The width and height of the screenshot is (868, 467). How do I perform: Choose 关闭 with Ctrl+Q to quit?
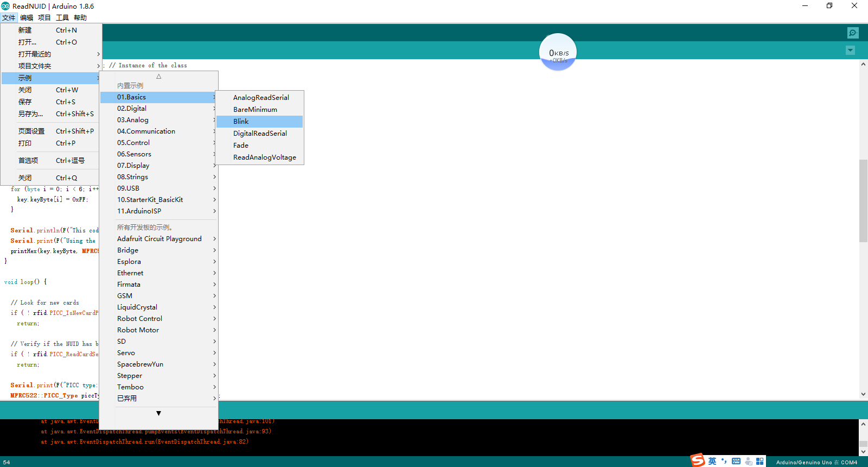(x=52, y=178)
